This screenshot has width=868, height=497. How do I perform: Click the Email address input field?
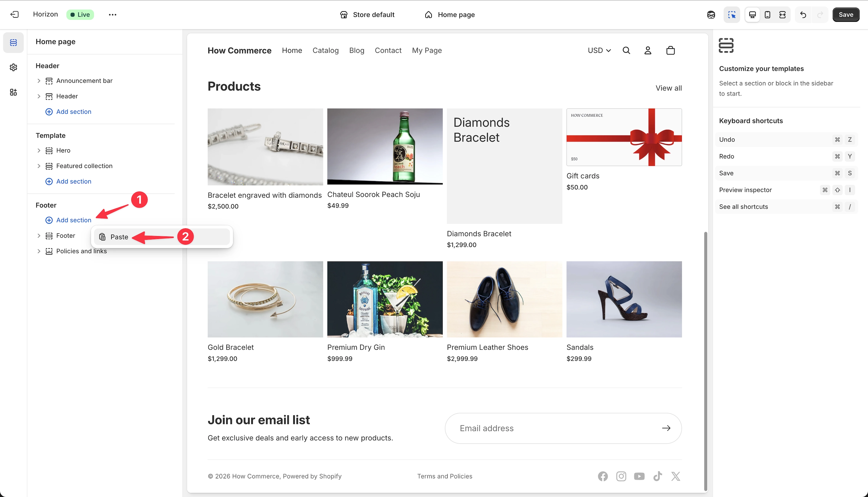pos(563,428)
